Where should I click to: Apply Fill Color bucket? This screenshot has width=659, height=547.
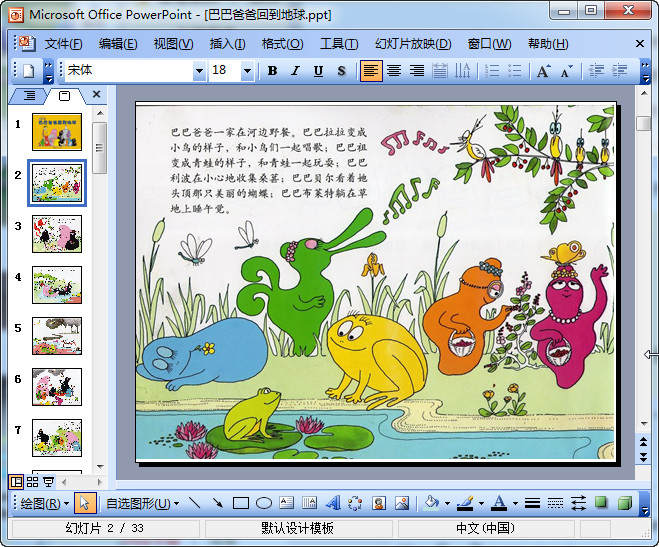pyautogui.click(x=432, y=503)
